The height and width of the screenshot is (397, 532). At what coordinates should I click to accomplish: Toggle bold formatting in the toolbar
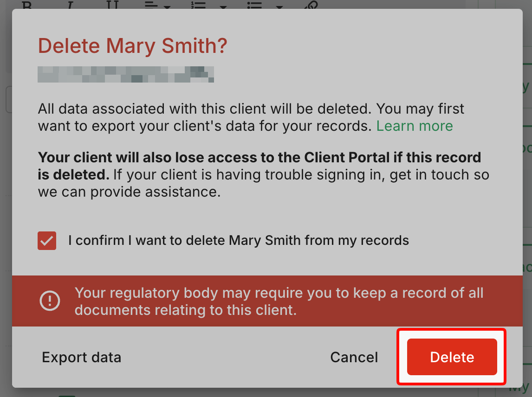point(27,5)
